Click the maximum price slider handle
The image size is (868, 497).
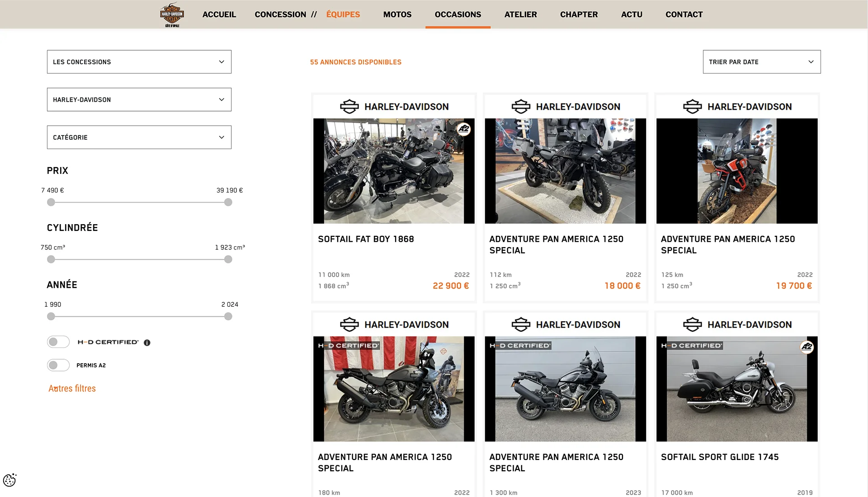[228, 202]
